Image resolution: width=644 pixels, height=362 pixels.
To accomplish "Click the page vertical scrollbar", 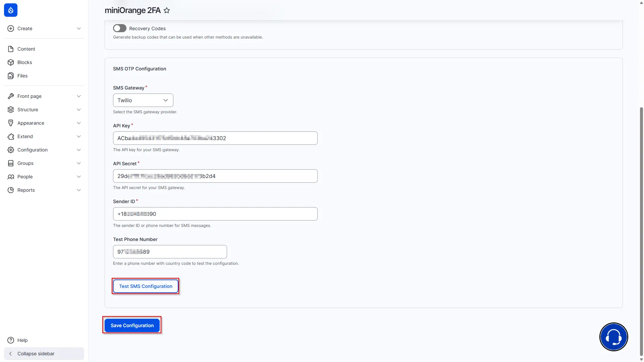I will tap(641, 231).
